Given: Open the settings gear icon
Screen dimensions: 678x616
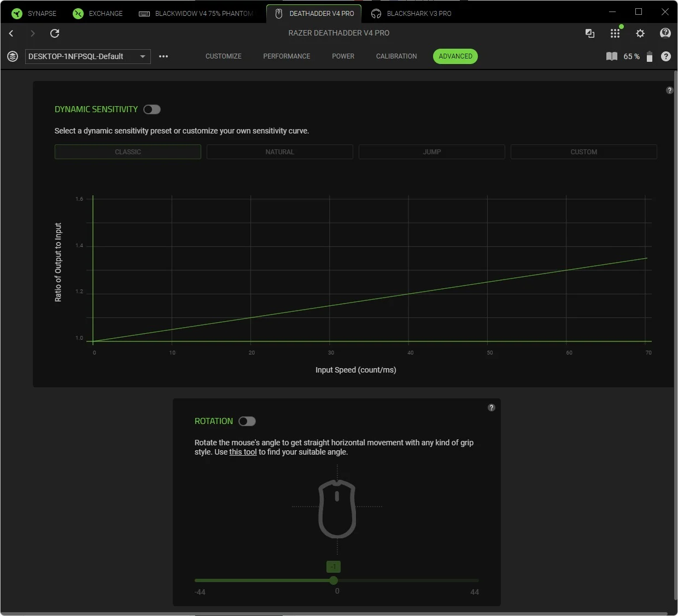Looking at the screenshot, I should point(640,33).
